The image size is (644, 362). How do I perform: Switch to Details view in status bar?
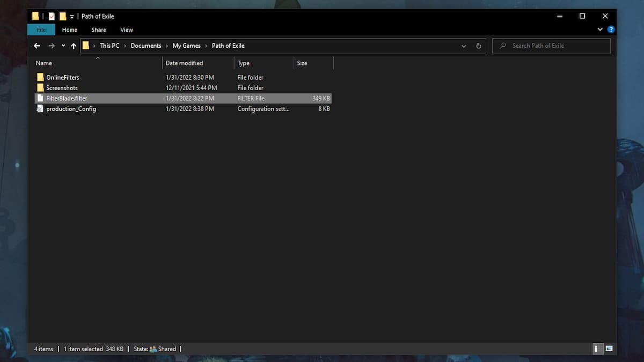point(598,349)
